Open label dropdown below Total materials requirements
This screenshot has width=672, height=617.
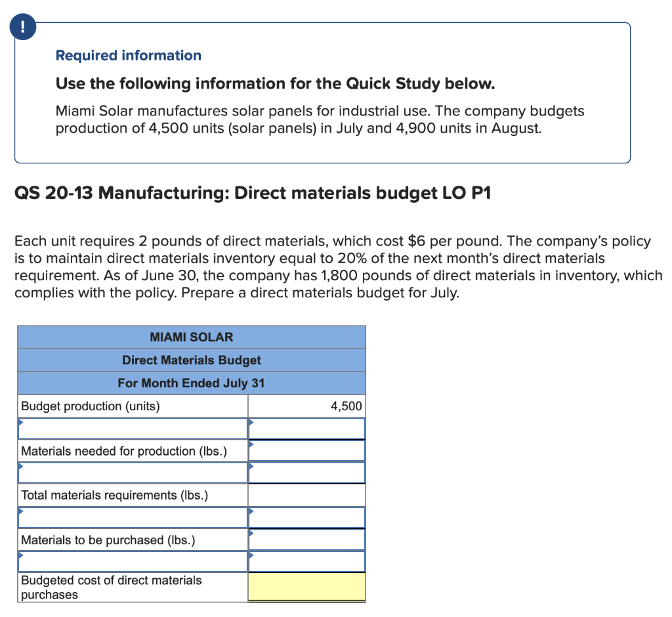tap(133, 517)
